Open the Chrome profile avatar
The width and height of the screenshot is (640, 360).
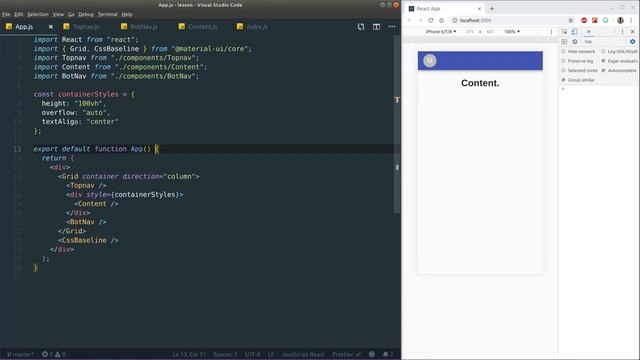(x=620, y=20)
